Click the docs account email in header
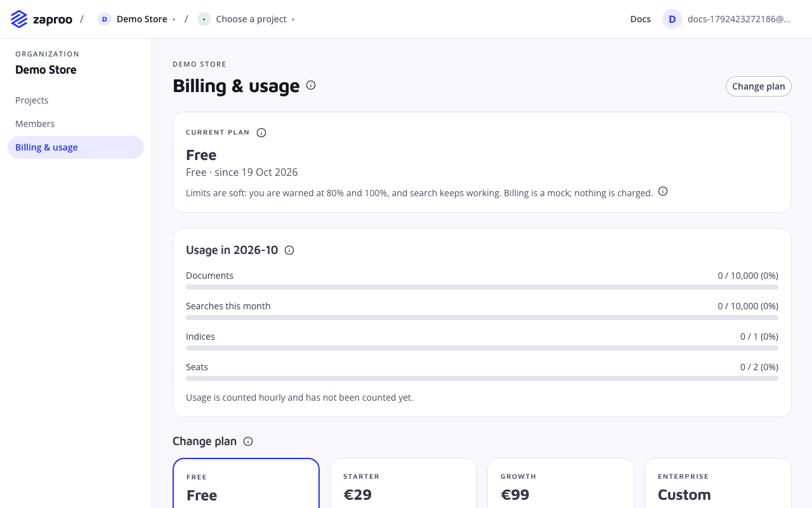812x508 pixels. 740,19
